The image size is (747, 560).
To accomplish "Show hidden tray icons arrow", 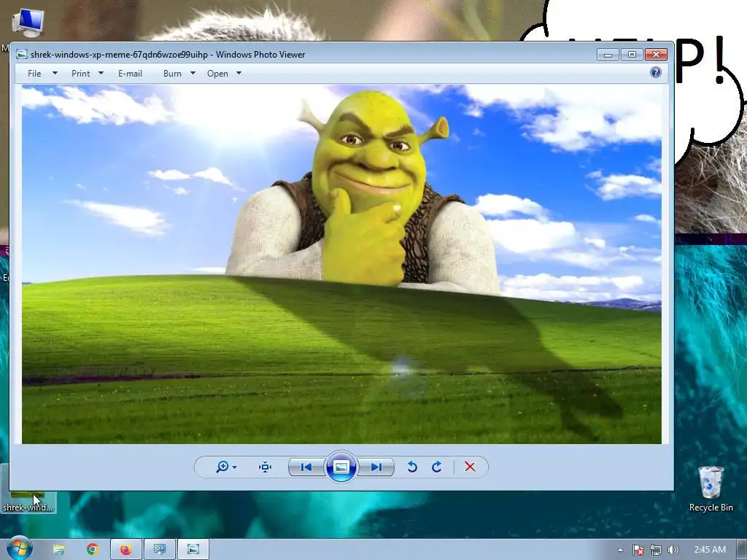I will [620, 550].
